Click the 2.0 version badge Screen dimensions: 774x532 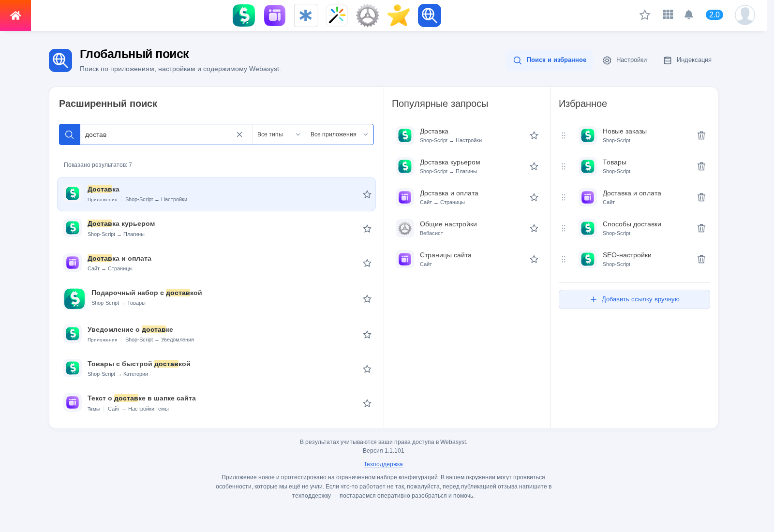(x=714, y=15)
